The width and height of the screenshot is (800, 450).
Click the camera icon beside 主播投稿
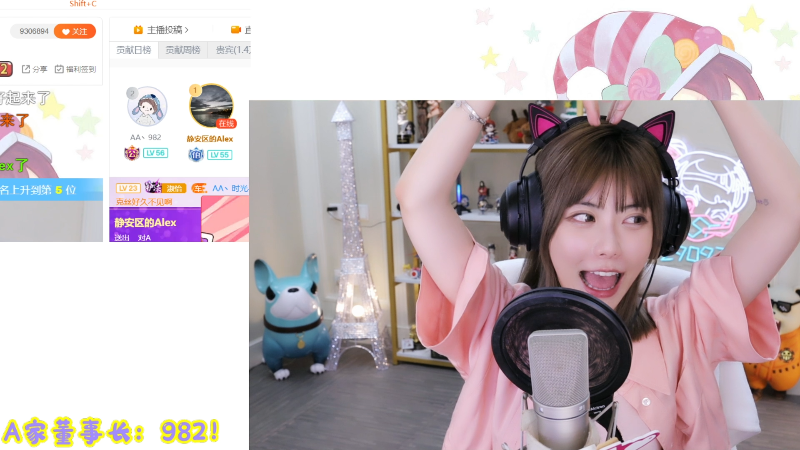click(235, 30)
